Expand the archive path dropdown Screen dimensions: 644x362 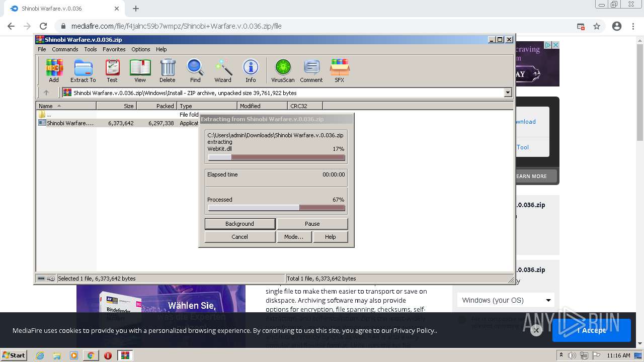point(508,93)
